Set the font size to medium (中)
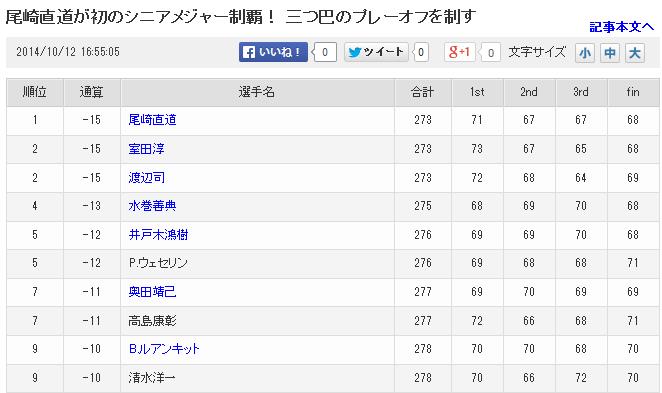 coord(610,53)
